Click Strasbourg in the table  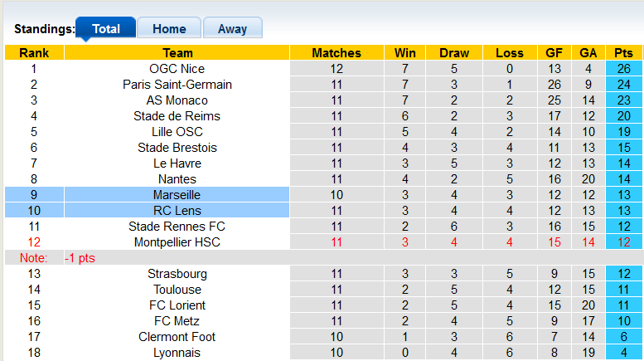(x=177, y=274)
